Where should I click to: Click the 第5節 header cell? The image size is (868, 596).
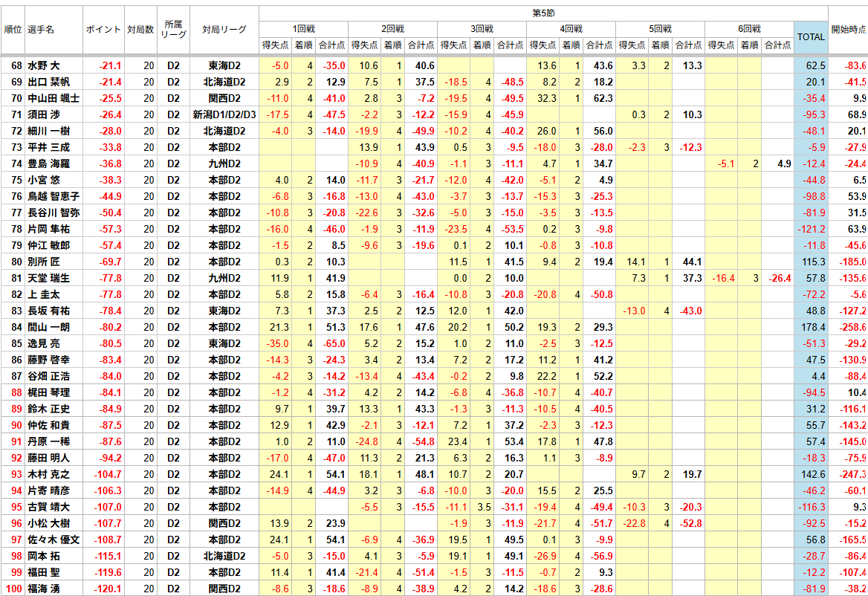click(543, 13)
